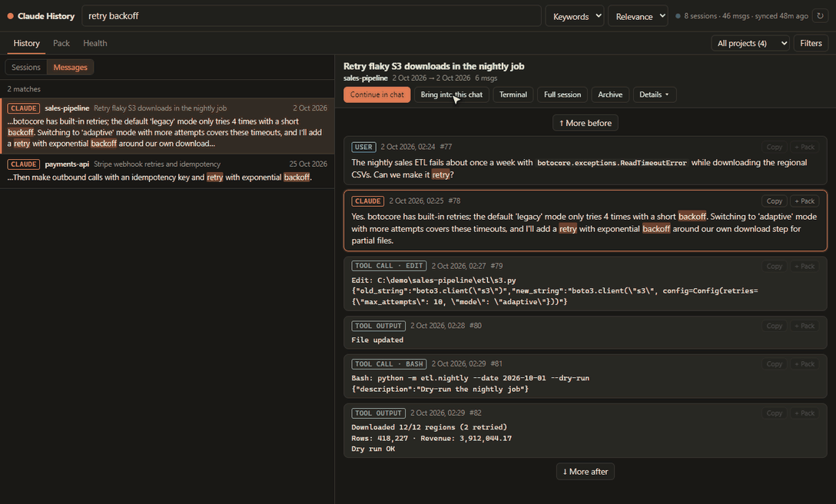Viewport: 836px width, 504px height.
Task: Switch to the Pack tab
Action: [61, 43]
